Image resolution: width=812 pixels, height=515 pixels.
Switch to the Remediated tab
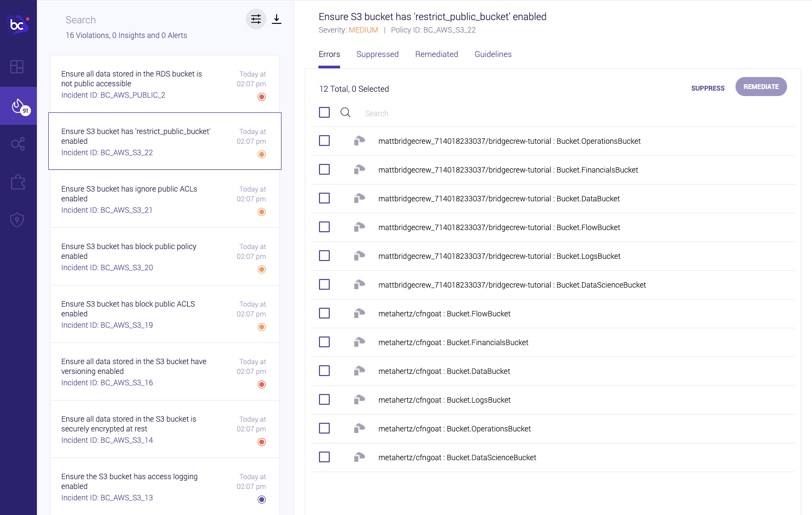coord(437,54)
